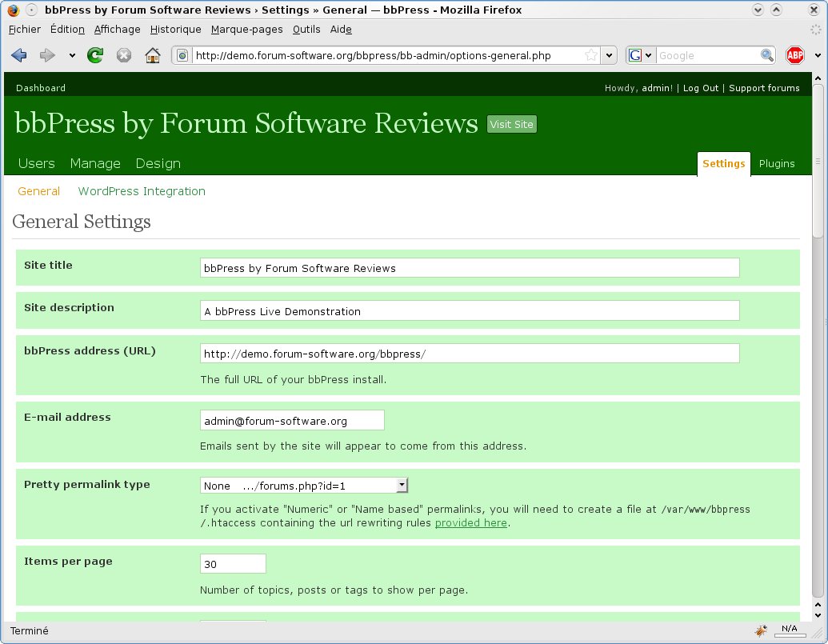Viewport: 828px width, 644px height.
Task: Click the forward navigation arrow
Action: click(47, 55)
